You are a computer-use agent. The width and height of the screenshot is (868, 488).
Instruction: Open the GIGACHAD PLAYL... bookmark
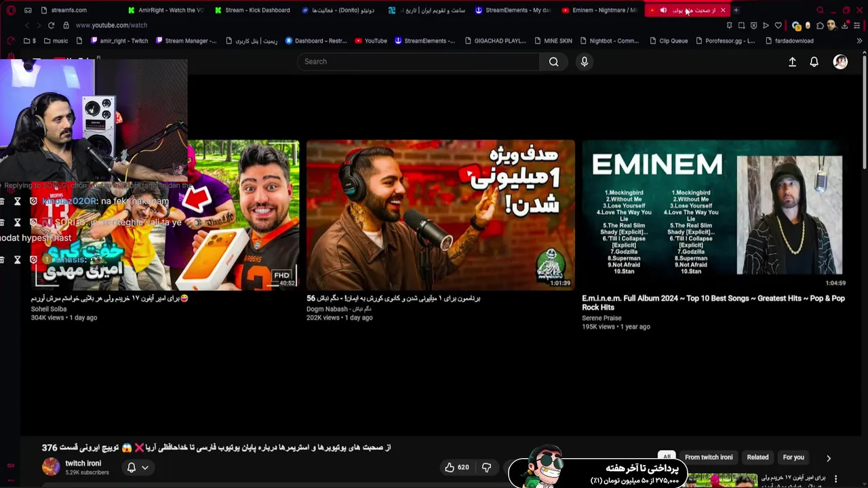pyautogui.click(x=495, y=41)
